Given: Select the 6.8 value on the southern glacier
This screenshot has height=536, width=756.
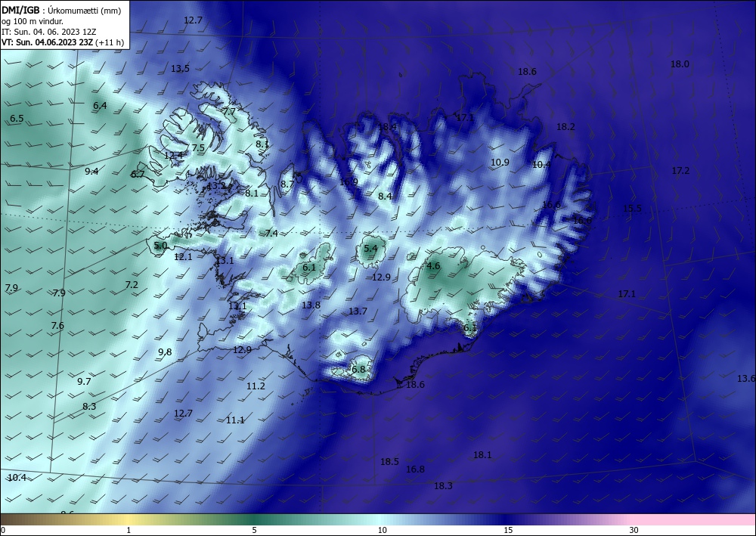Looking at the screenshot, I should pos(358,370).
